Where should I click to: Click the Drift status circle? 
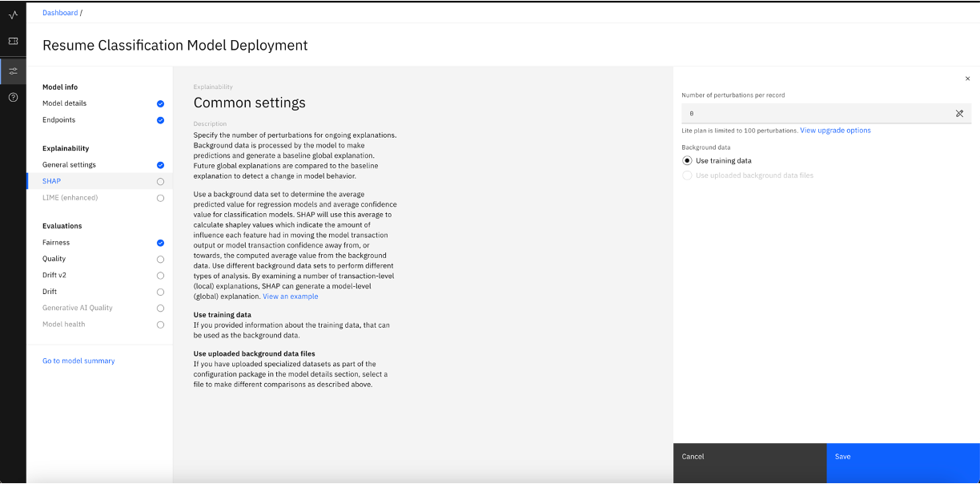(160, 292)
